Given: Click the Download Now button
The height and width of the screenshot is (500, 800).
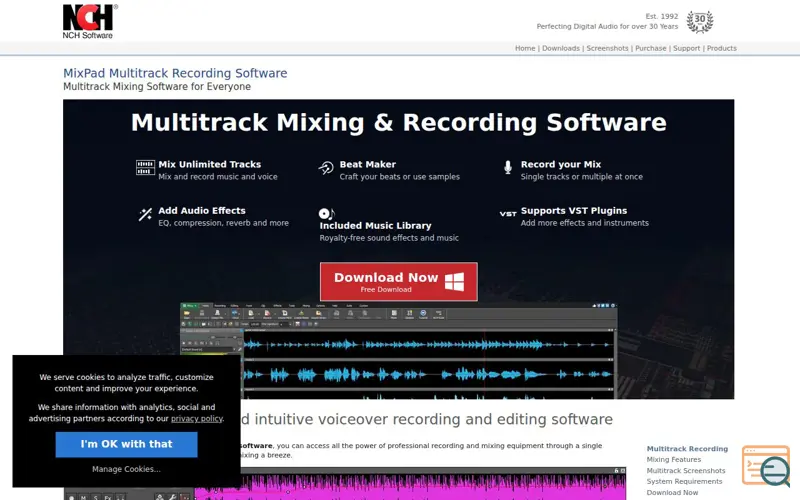Looking at the screenshot, I should coord(398,282).
